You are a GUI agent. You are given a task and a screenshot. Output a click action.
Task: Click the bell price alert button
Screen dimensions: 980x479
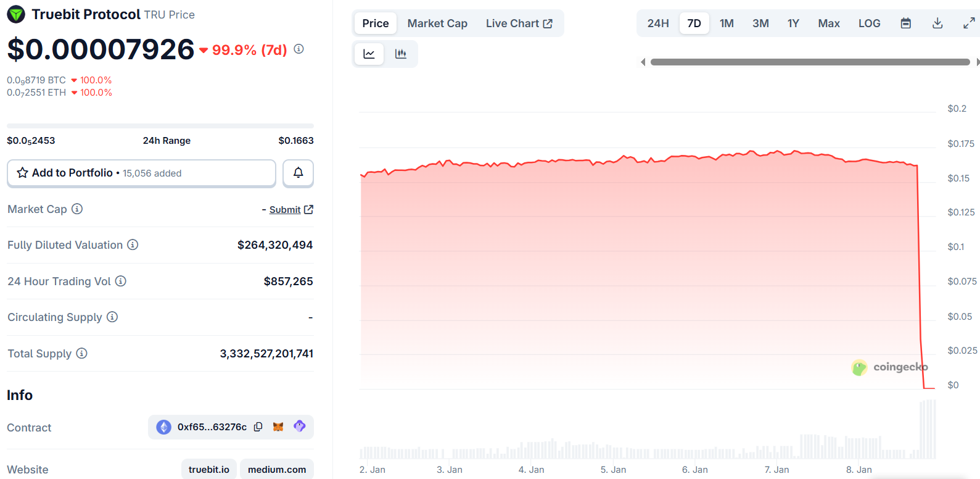coord(298,173)
